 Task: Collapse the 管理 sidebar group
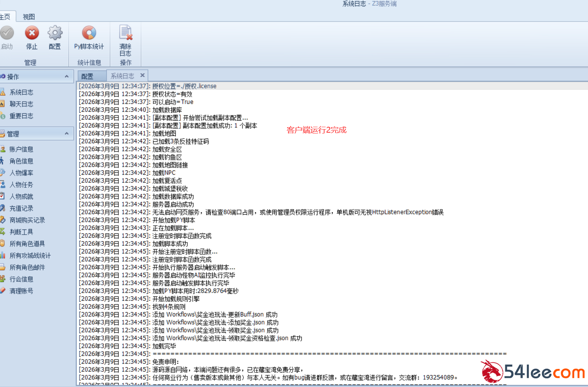point(67,133)
